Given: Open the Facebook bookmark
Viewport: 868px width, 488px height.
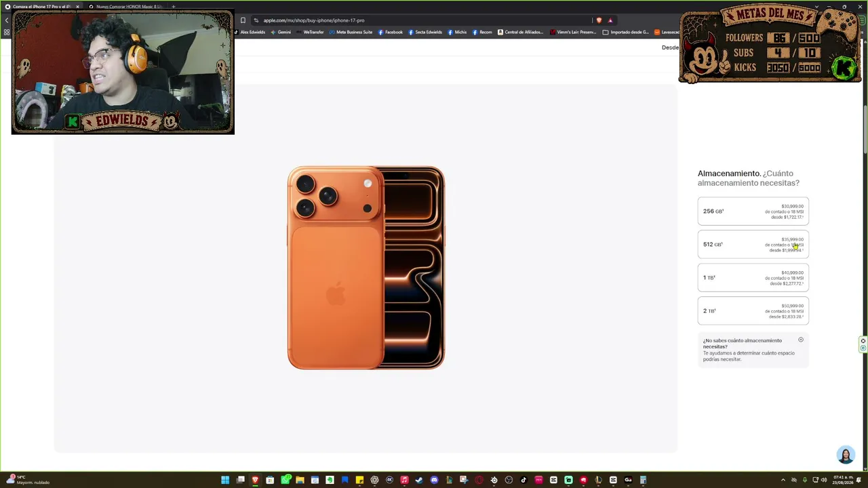Looking at the screenshot, I should 391,32.
